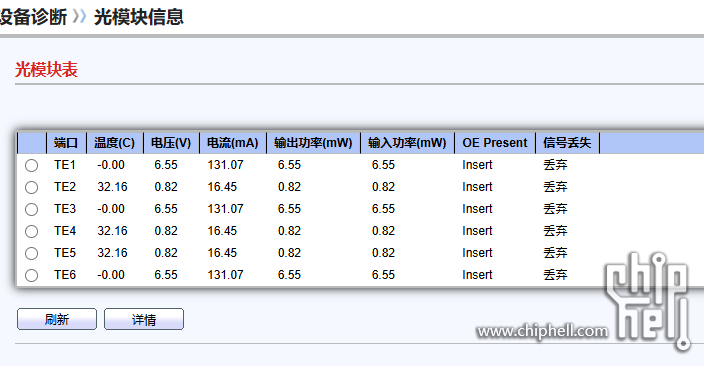Select the TE5 port radio button
This screenshot has height=366, width=704.
[x=31, y=253]
